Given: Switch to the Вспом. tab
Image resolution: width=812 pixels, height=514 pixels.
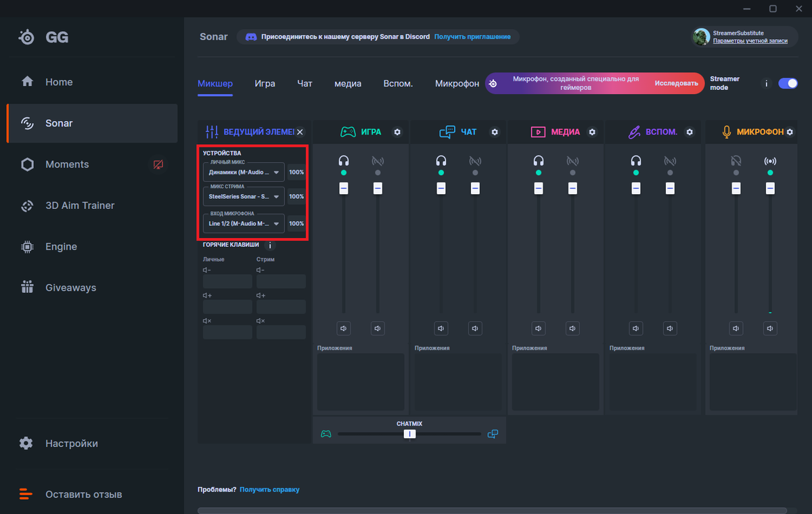Looking at the screenshot, I should (x=398, y=84).
